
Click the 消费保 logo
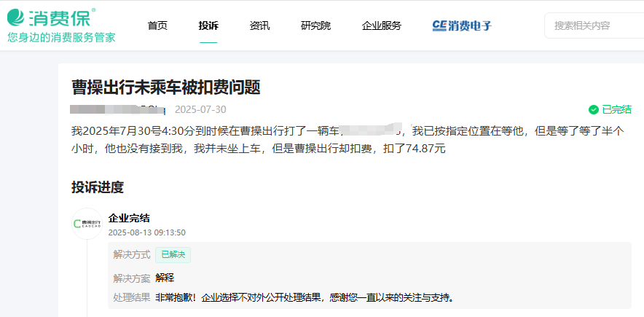click(x=52, y=17)
